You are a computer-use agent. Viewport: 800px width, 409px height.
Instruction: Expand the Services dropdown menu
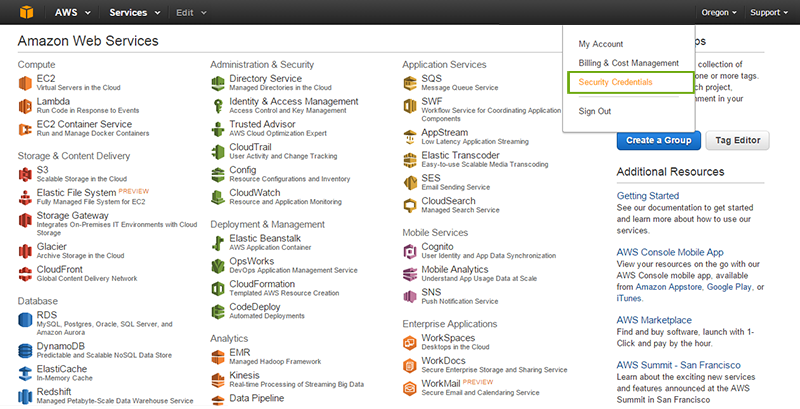pyautogui.click(x=134, y=13)
